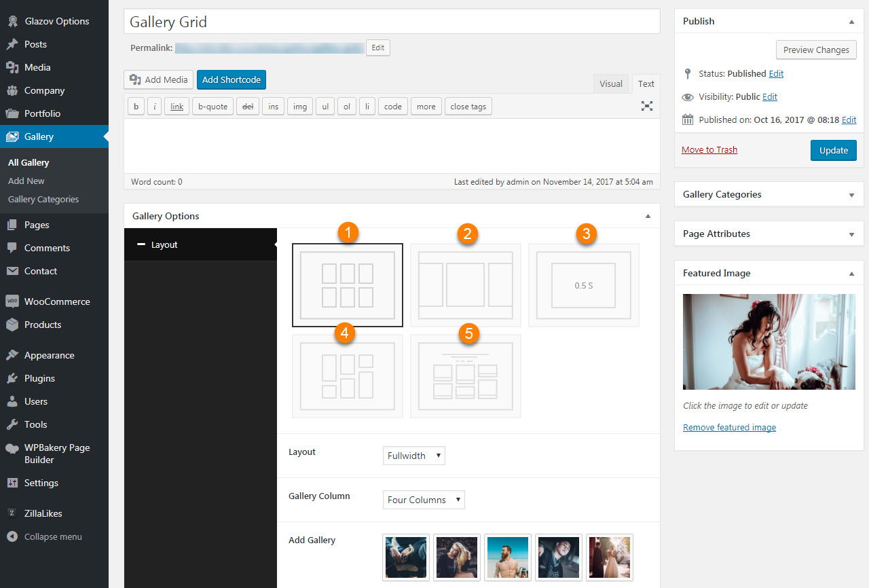Click the blue Update button

tap(833, 150)
